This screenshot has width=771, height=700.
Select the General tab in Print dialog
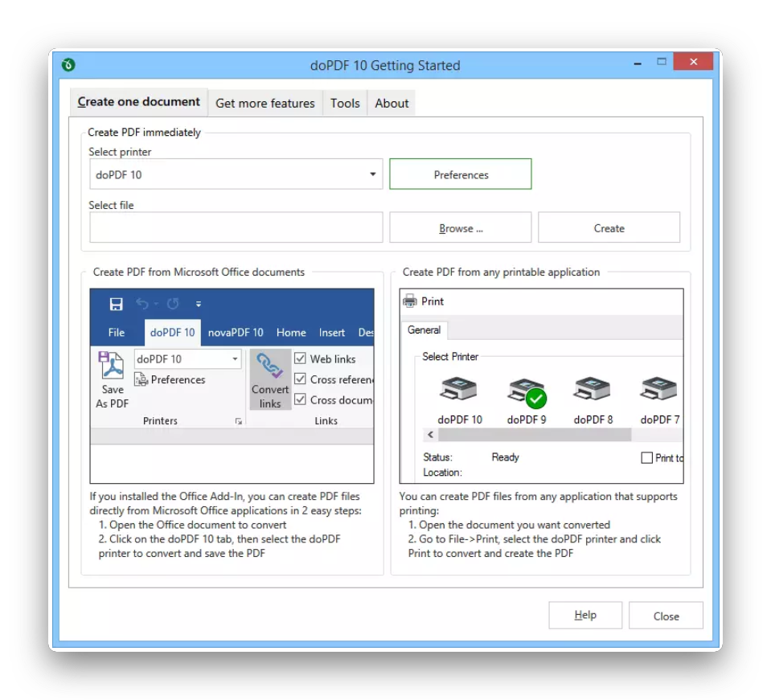click(424, 330)
